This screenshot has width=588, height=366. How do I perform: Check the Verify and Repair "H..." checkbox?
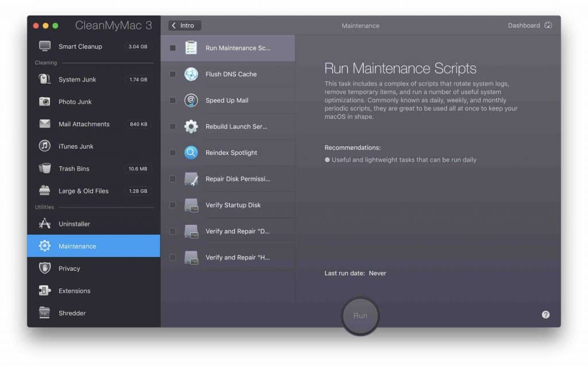tap(172, 258)
